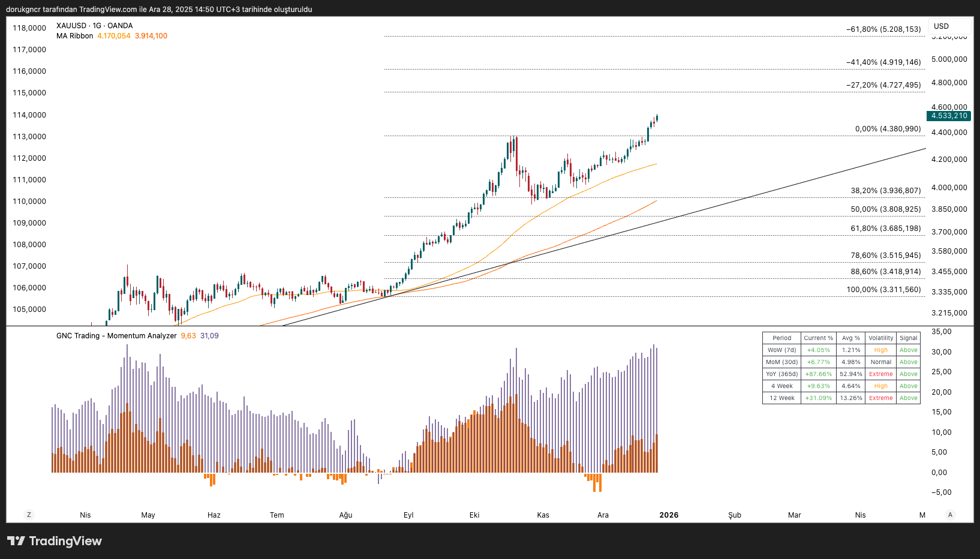Click the 2026 year marker on time axis
Screen dimensions: 980x559
[669, 515]
